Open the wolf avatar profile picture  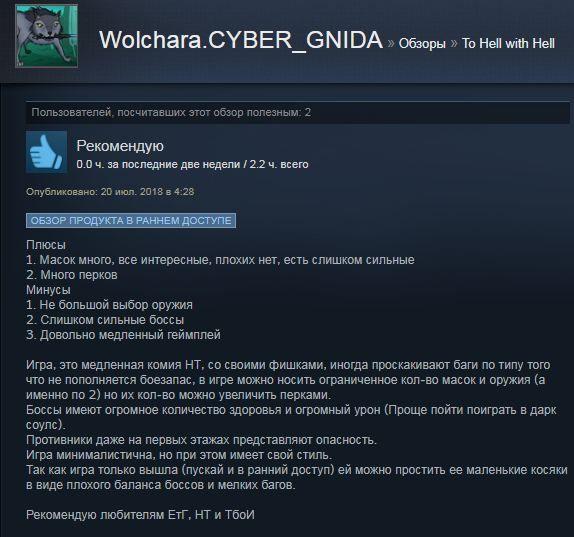tap(46, 36)
